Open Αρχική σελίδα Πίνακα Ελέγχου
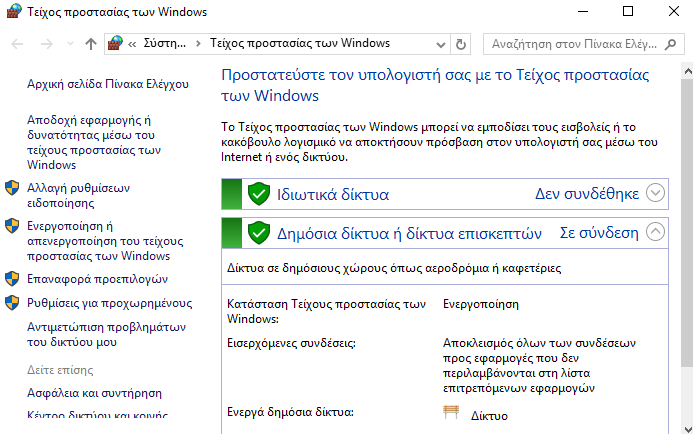Viewport: 693px width, 434px height. pos(108,84)
